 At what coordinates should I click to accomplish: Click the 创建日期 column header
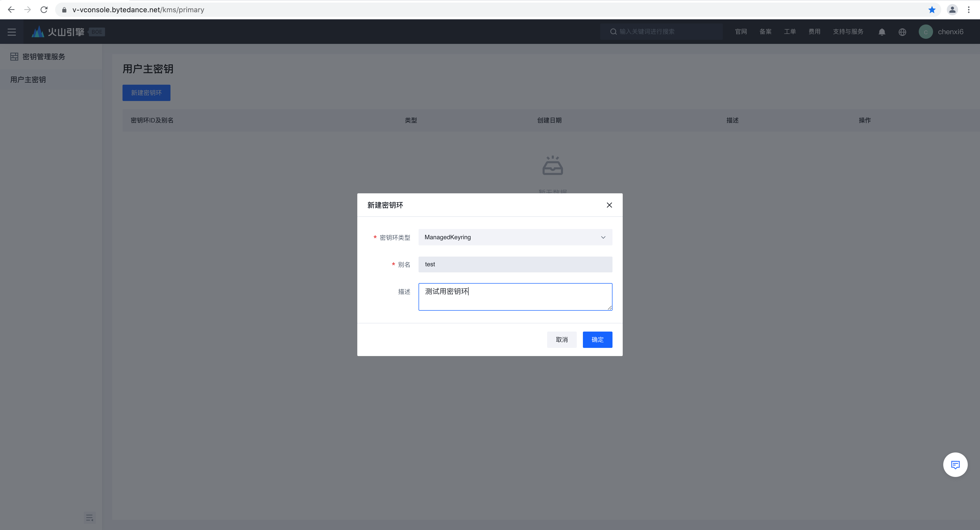(x=549, y=120)
